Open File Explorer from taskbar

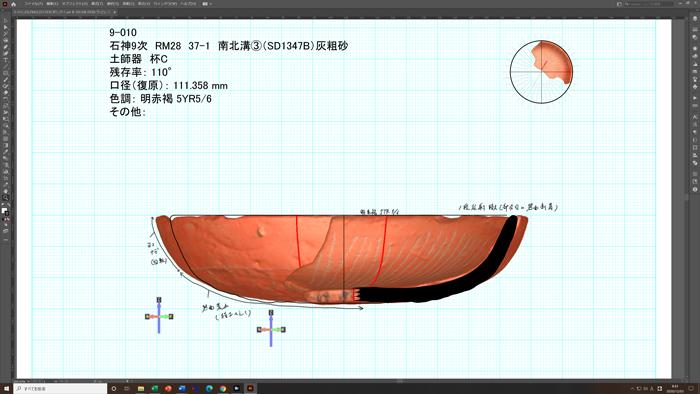pos(141,389)
